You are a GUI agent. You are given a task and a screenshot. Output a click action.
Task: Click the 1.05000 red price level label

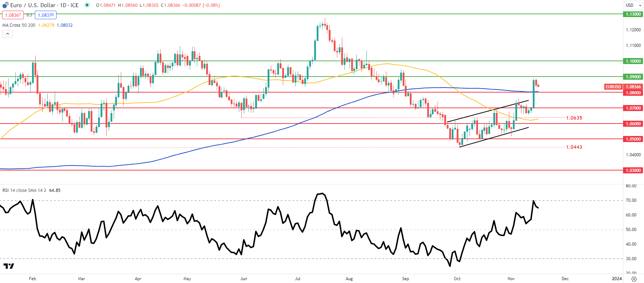click(x=633, y=139)
